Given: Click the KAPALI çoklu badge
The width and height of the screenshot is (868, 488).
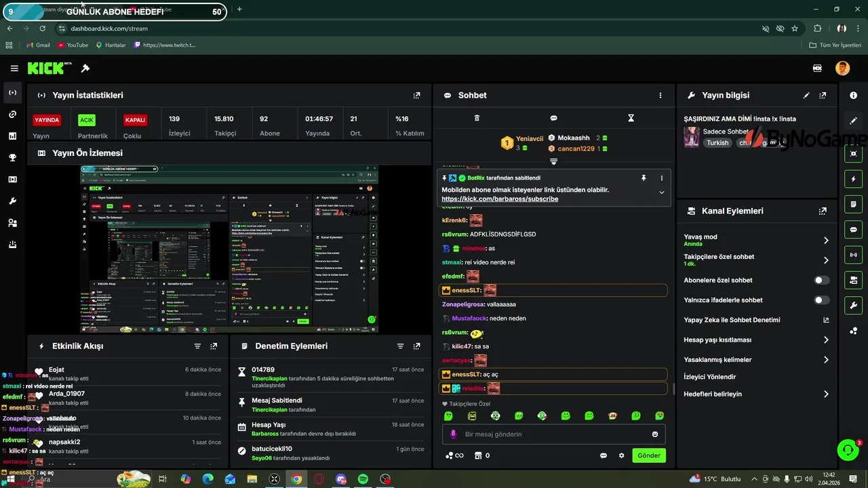Looking at the screenshot, I should (135, 120).
